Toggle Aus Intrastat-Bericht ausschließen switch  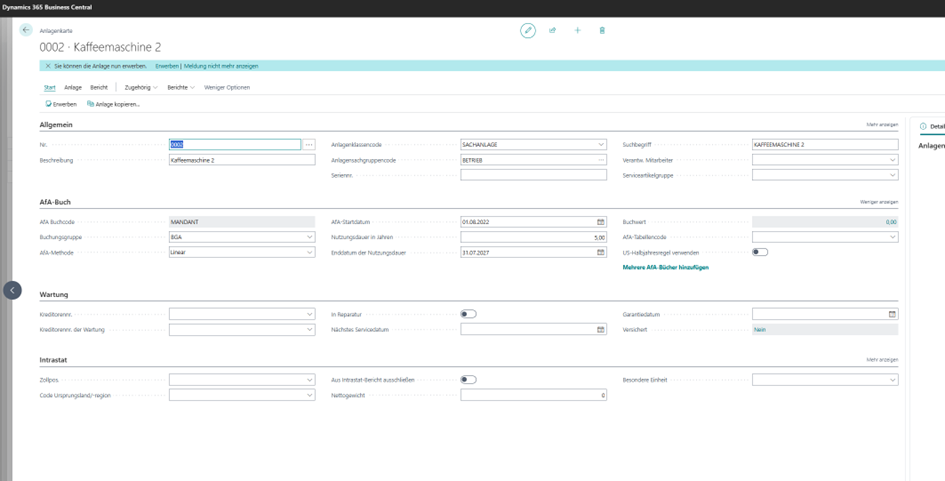click(x=468, y=380)
